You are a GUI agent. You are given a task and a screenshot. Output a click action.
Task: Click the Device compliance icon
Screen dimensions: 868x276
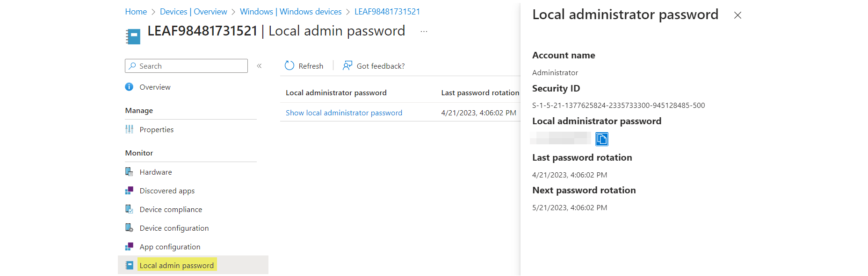pyautogui.click(x=129, y=209)
